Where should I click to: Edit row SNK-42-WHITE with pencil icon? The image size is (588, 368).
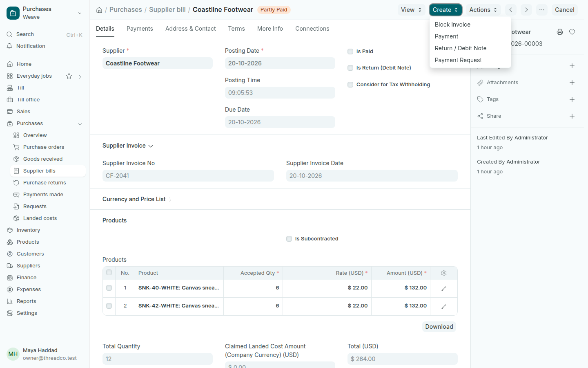coord(444,306)
